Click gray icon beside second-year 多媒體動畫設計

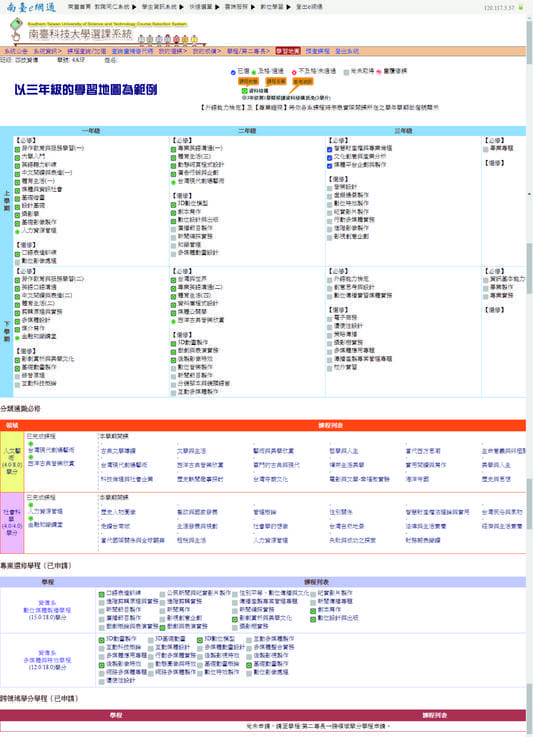click(x=173, y=254)
